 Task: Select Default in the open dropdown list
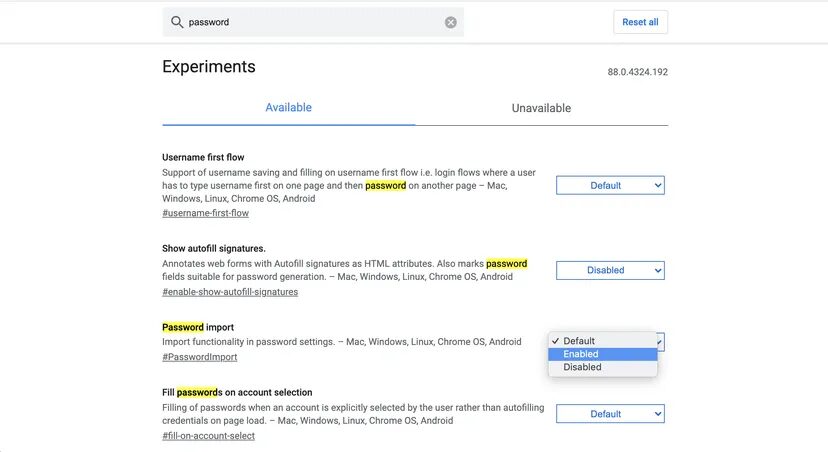[579, 341]
